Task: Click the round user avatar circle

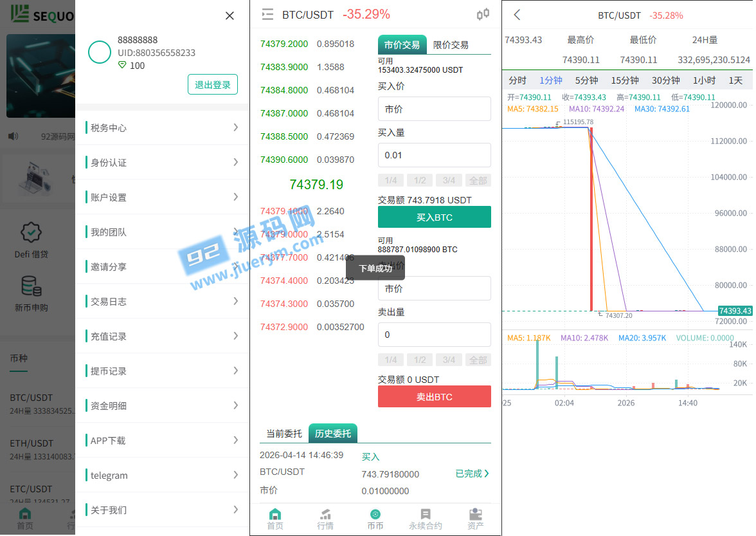Action: (100, 52)
